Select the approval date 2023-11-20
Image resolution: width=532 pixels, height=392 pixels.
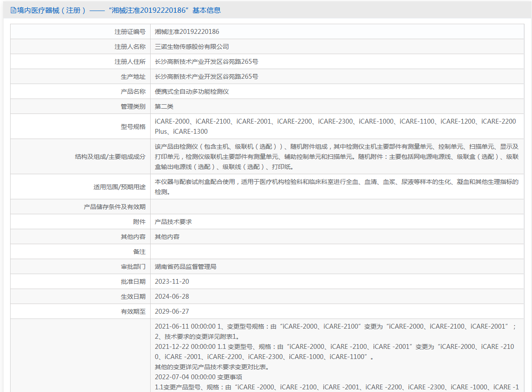(x=172, y=282)
